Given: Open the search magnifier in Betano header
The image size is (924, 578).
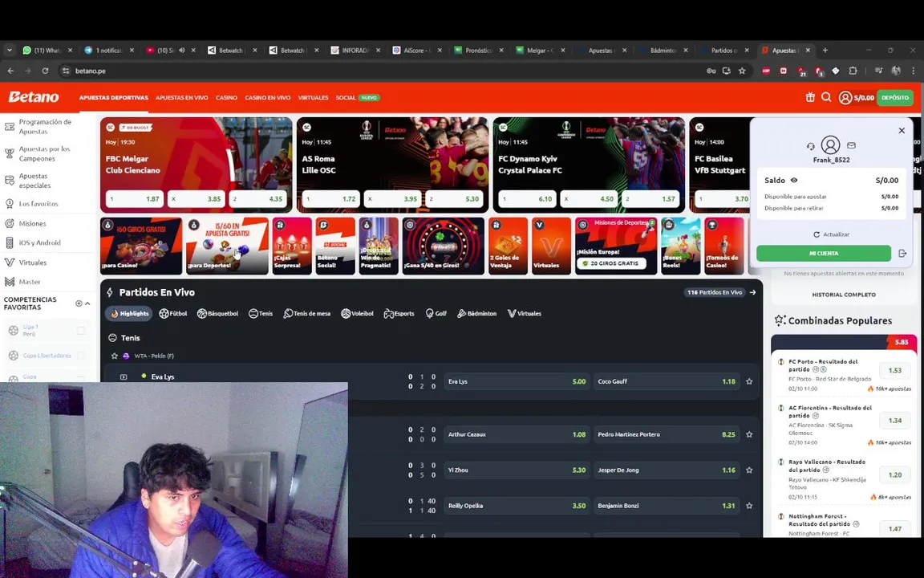Looking at the screenshot, I should point(826,97).
